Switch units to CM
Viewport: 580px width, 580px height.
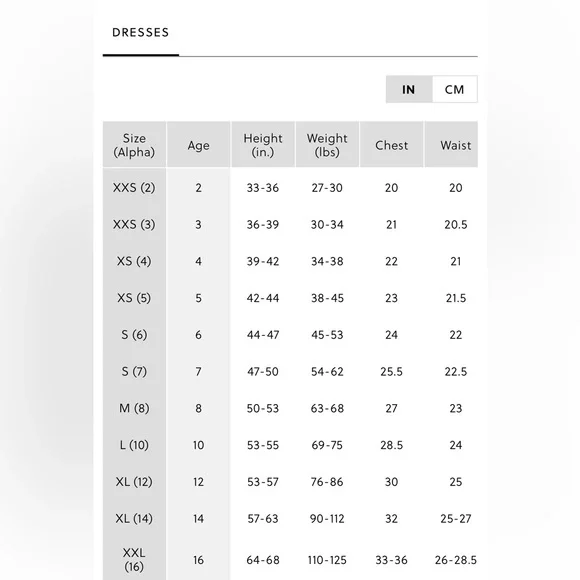454,89
